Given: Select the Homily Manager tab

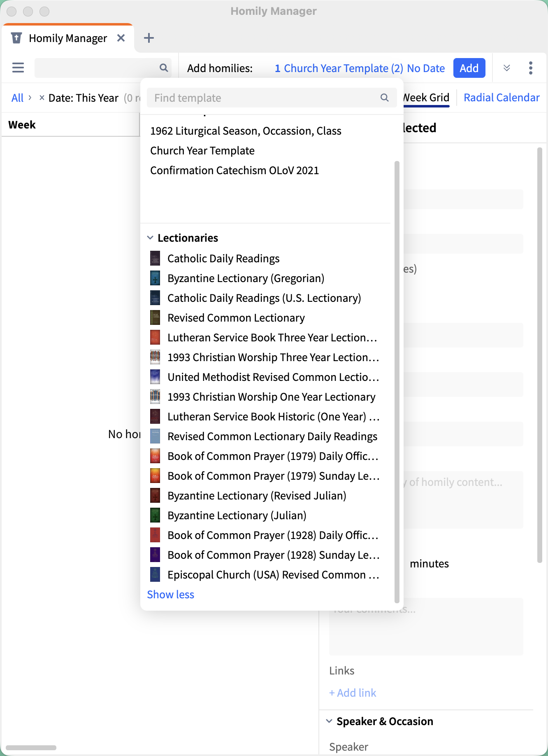Looking at the screenshot, I should (x=68, y=38).
